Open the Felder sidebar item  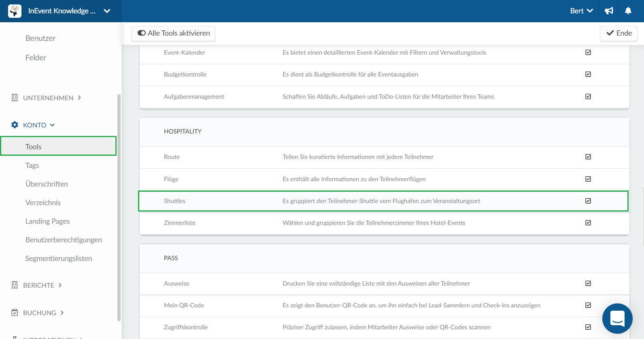coord(36,57)
